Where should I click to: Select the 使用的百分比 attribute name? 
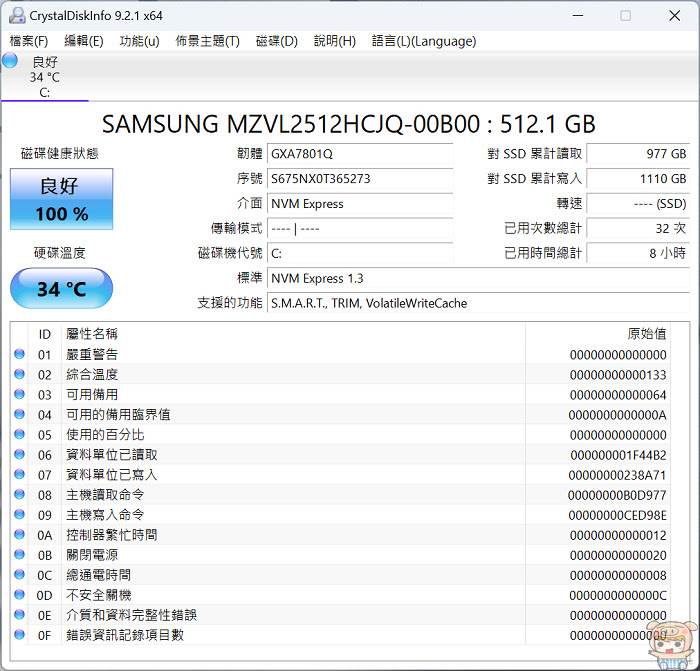(x=105, y=435)
